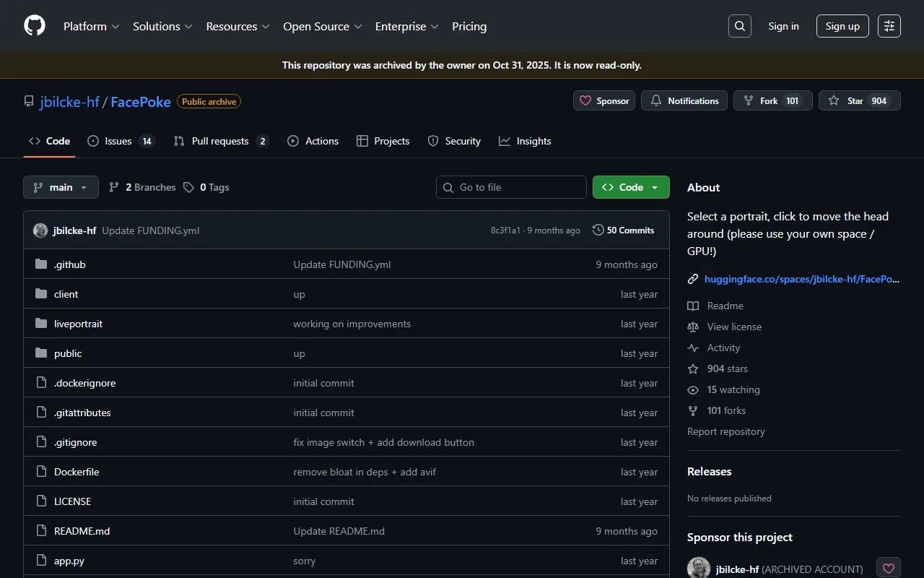Open the search magnifier icon
Screen dimensions: 924x578
740,26
